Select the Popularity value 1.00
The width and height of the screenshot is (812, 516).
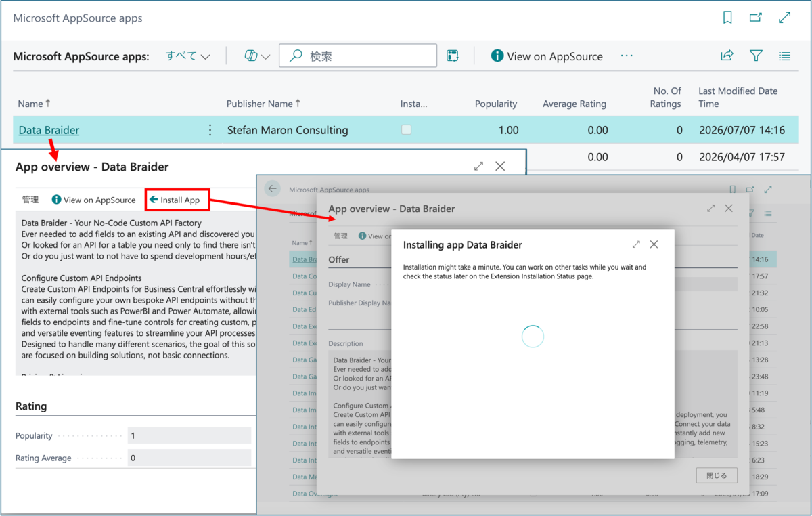[508, 130]
